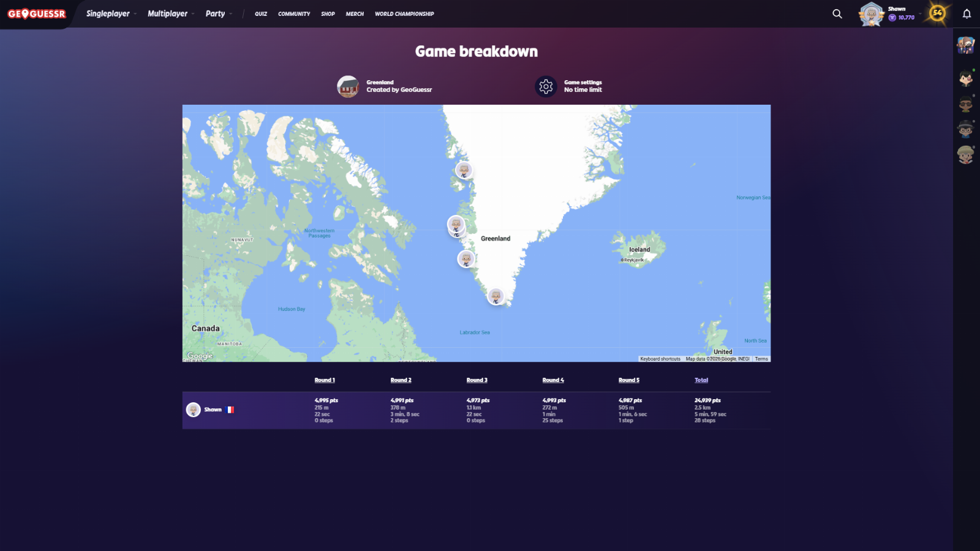Open the map Terms link

click(761, 359)
